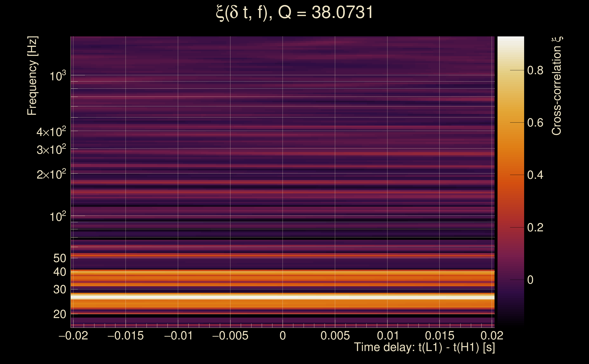
Task: Click the 0.005 x-axis tick label
Action: pyautogui.click(x=335, y=336)
